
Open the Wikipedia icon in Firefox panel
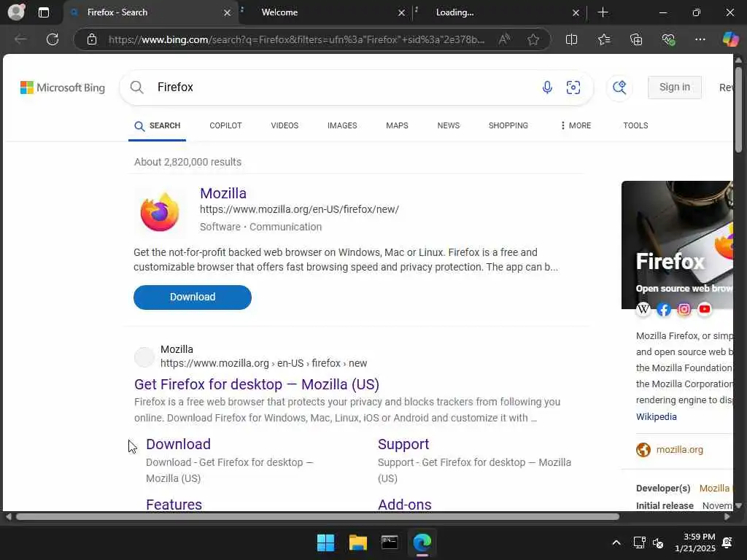click(643, 309)
